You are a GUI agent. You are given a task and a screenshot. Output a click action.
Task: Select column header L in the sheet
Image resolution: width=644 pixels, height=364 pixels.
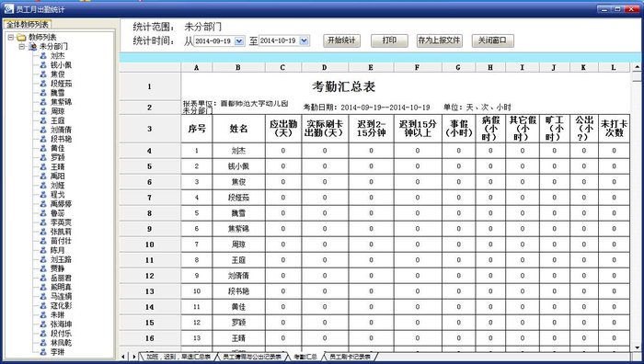[x=614, y=67]
